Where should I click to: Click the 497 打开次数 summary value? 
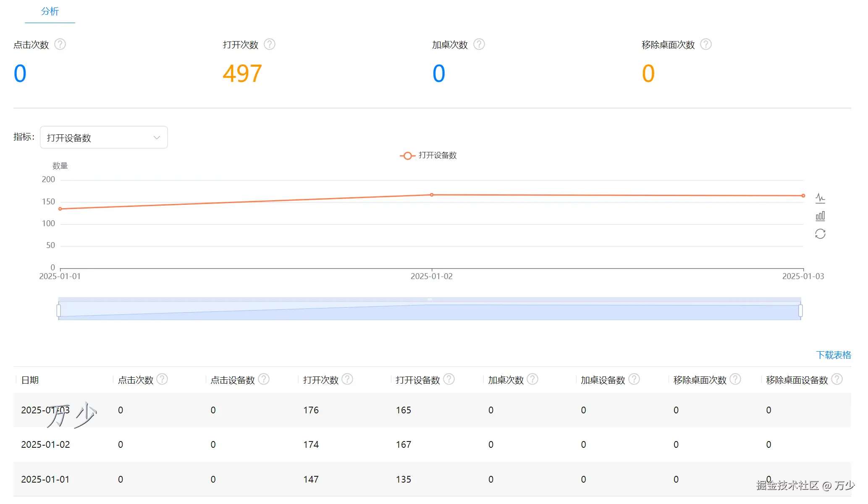pyautogui.click(x=242, y=73)
